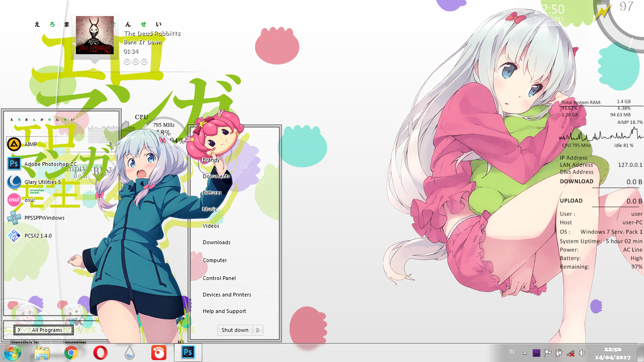Show hidden tray icons arrow
Image resolution: width=644 pixels, height=362 pixels.
525,353
